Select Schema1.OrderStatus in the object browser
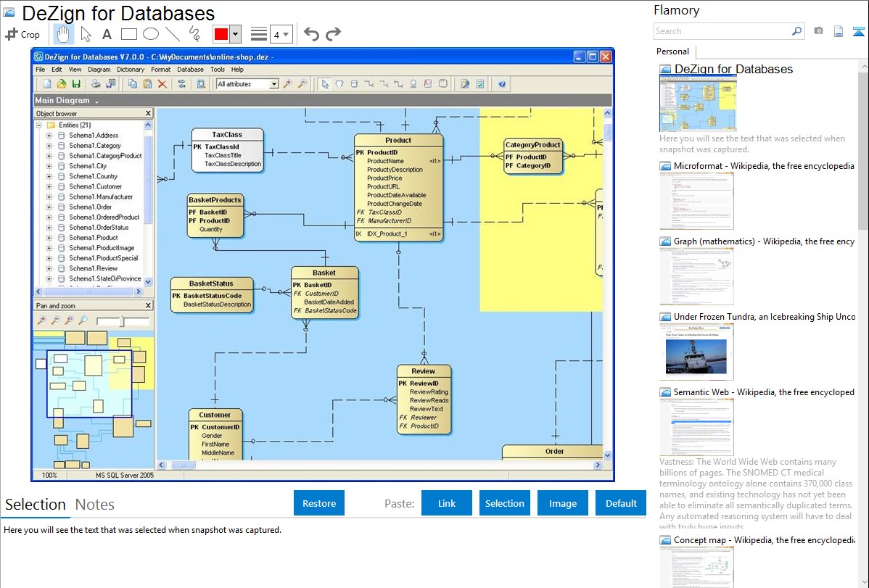The image size is (869, 588). coord(99,227)
